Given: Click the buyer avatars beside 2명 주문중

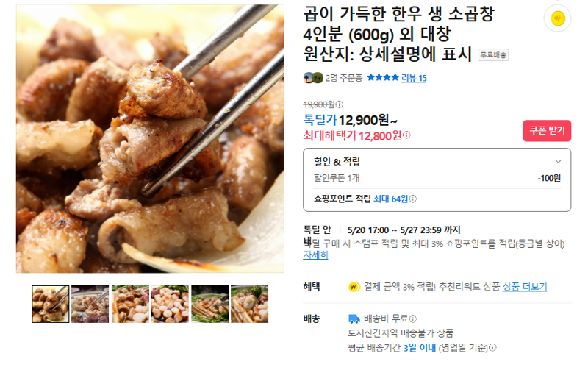Looking at the screenshot, I should point(313,78).
